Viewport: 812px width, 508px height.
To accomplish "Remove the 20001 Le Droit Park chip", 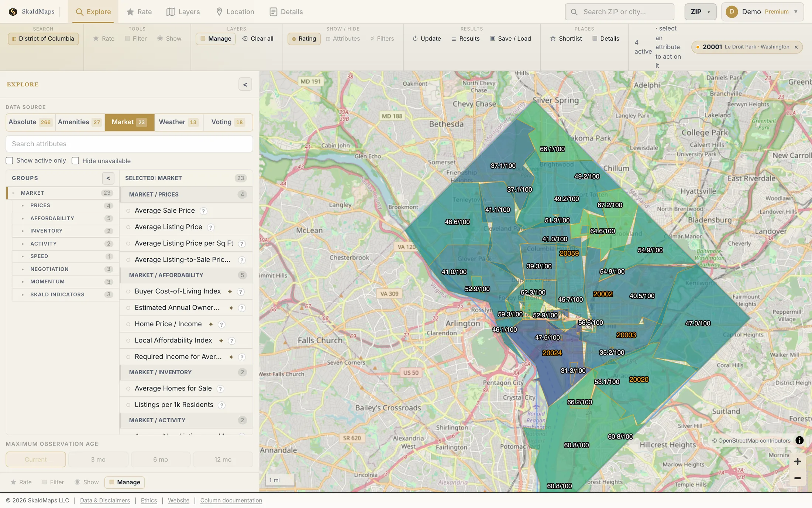I will pyautogui.click(x=796, y=47).
